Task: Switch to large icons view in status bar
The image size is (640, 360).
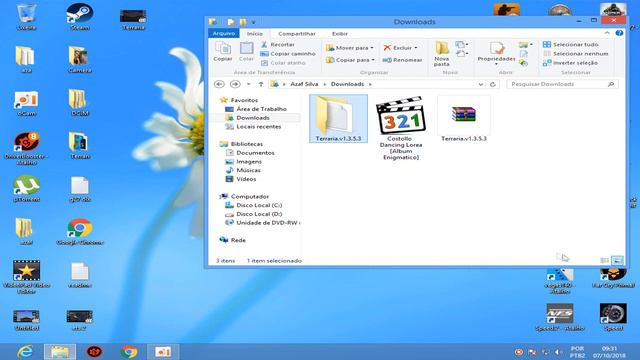Action: [x=618, y=260]
